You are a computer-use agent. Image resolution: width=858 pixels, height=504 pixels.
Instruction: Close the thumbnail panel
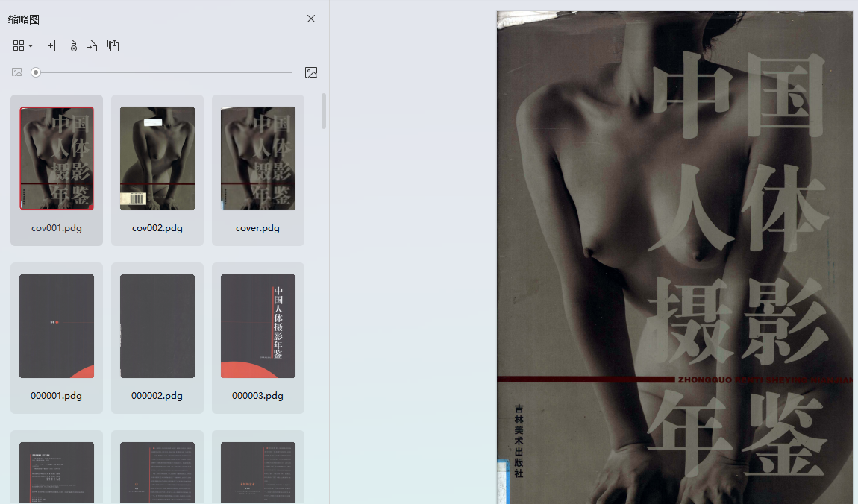(x=311, y=19)
